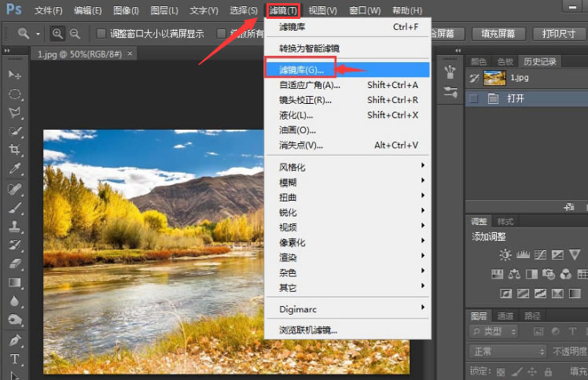Open the zoom tool preset dropdown arrow
The height and width of the screenshot is (380, 588).
pyautogui.click(x=38, y=34)
